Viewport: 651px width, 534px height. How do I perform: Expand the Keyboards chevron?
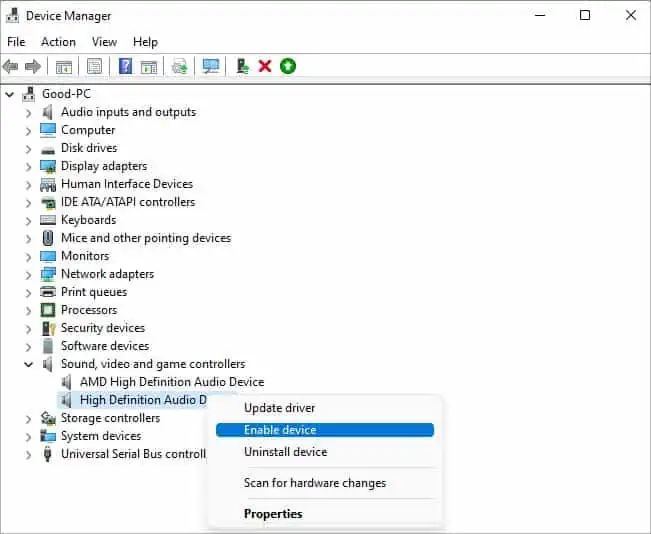[28, 221]
